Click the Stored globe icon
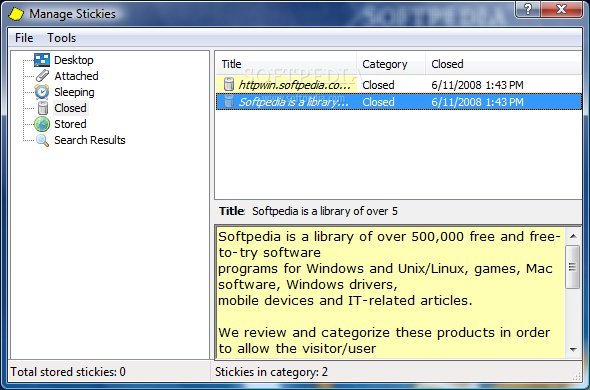Viewport: 590px width, 390px height. point(42,124)
